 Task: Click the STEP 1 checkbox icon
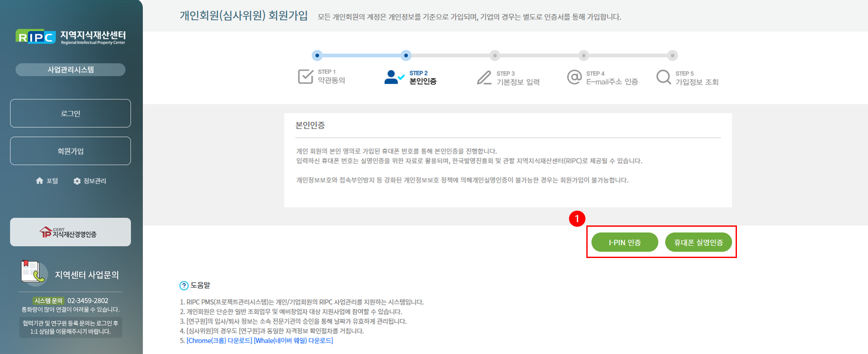(306, 76)
